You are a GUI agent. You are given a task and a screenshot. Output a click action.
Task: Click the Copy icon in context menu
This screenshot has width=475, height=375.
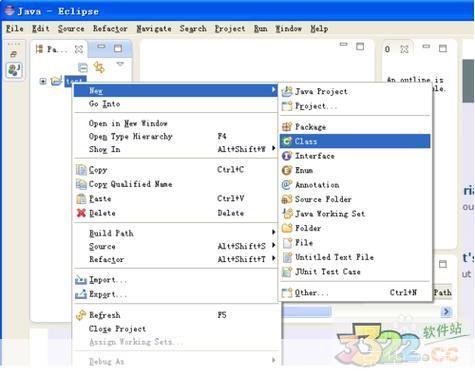point(81,170)
